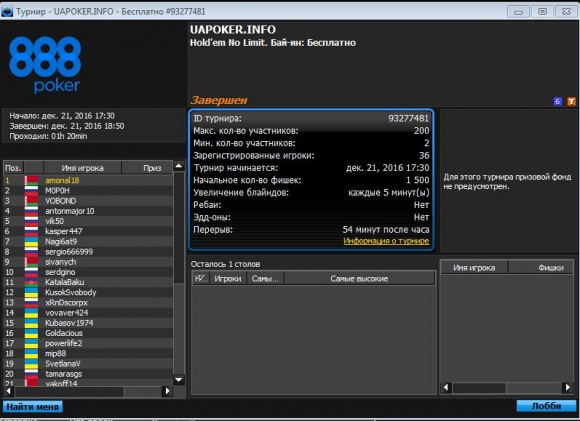Click the 'Найти меня' button
The image size is (580, 421).
(x=33, y=407)
